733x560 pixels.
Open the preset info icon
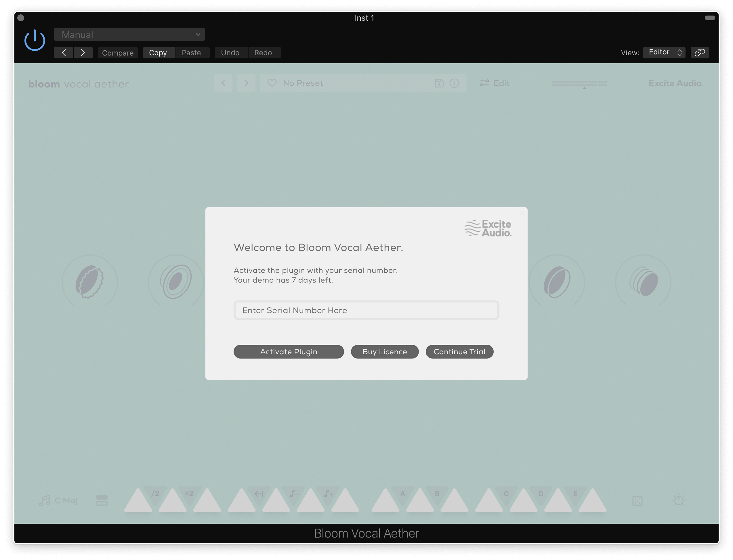454,83
